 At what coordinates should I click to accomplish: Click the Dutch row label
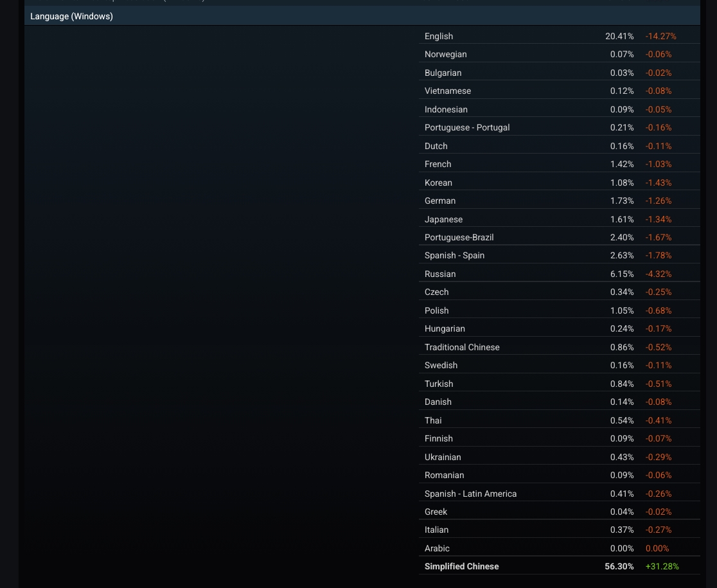[x=436, y=146]
